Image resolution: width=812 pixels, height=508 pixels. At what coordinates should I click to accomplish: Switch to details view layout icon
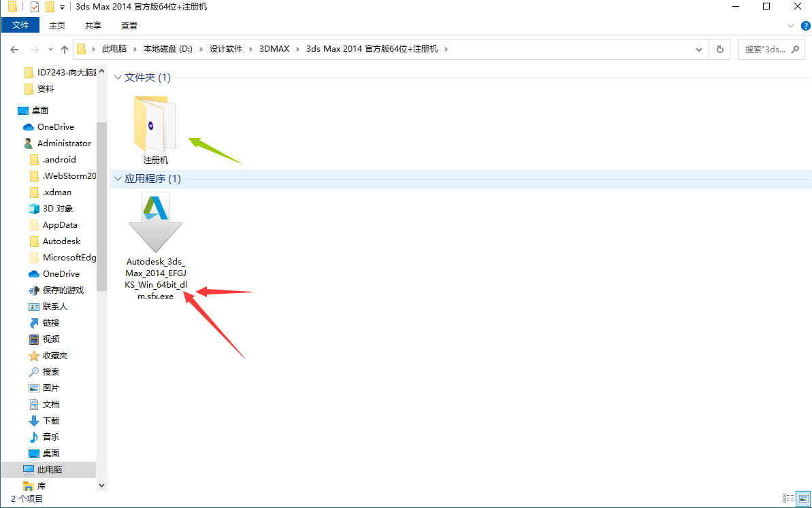click(788, 498)
